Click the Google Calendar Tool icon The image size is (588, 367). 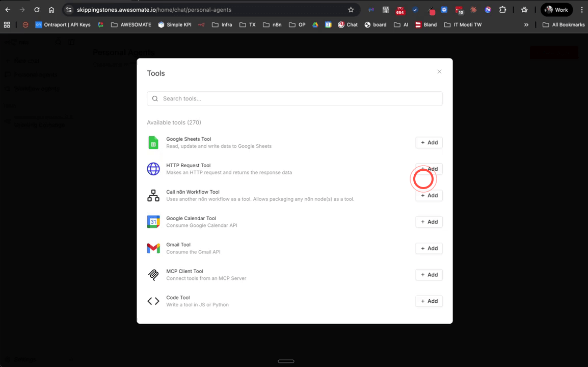[153, 222]
